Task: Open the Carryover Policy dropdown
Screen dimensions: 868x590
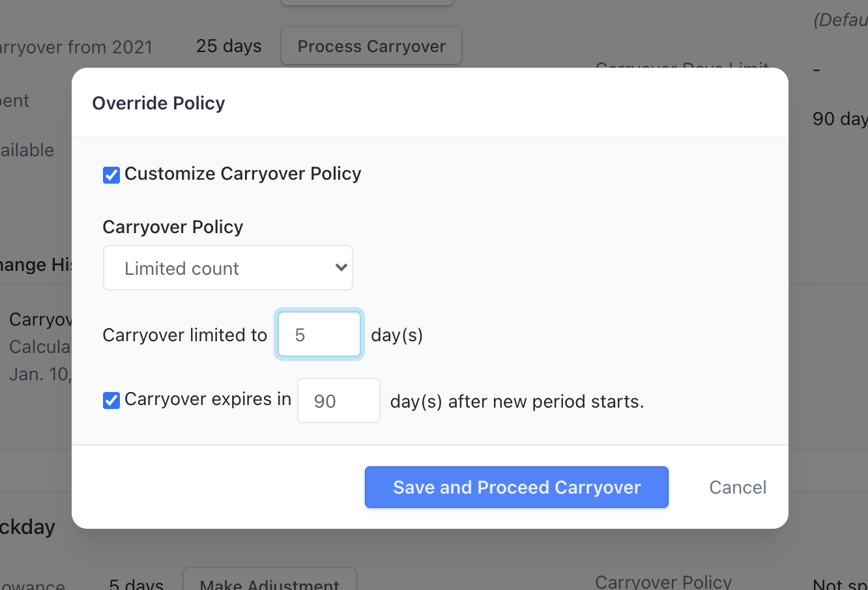Action: (227, 268)
